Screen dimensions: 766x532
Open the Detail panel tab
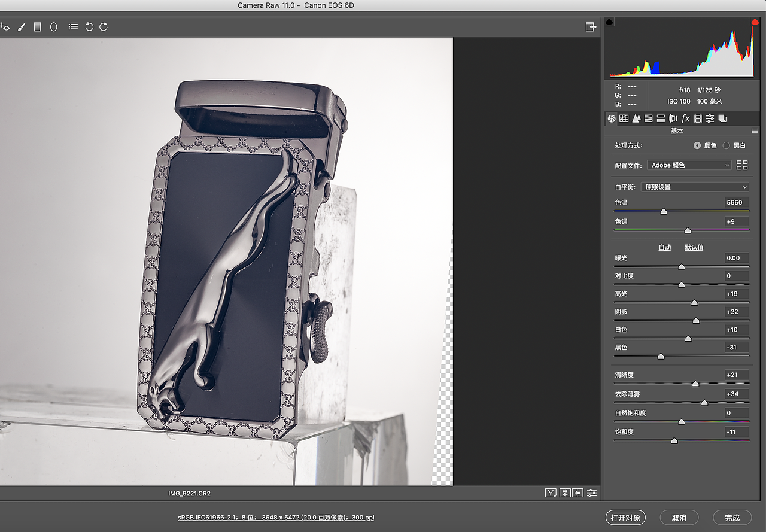click(x=637, y=118)
